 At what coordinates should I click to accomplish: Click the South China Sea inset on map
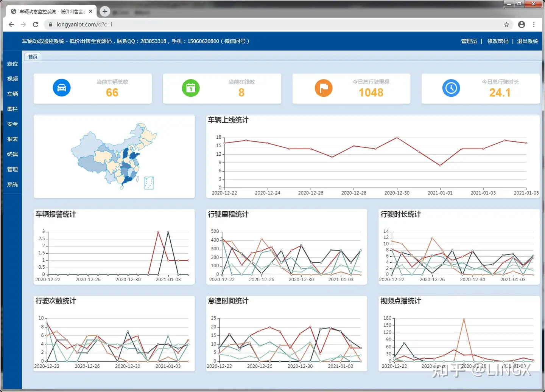click(x=149, y=183)
